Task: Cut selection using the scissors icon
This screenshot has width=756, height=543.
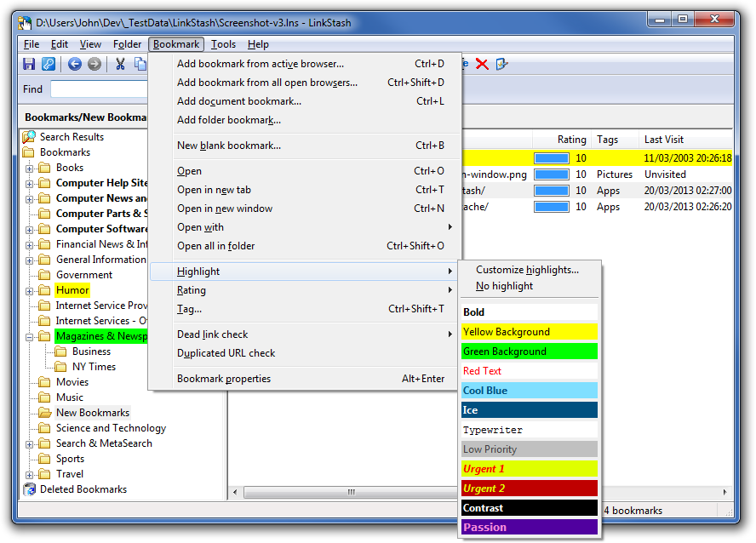Action: (119, 64)
